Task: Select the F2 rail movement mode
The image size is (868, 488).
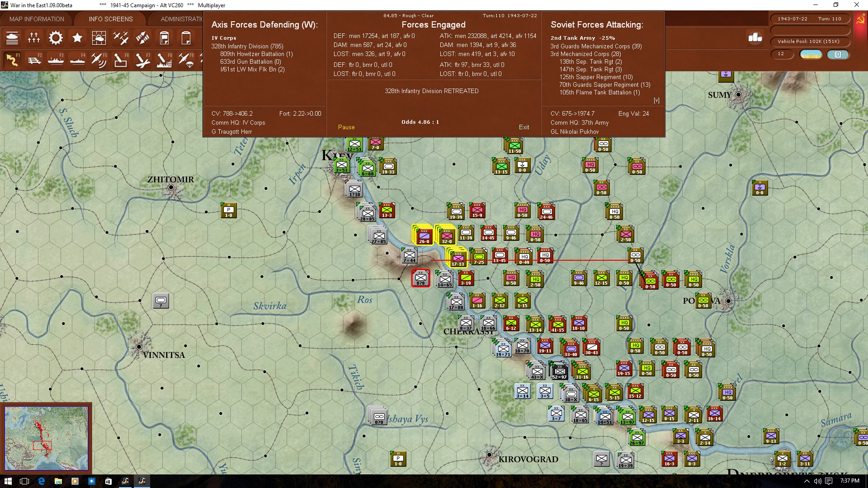Action: (34, 60)
